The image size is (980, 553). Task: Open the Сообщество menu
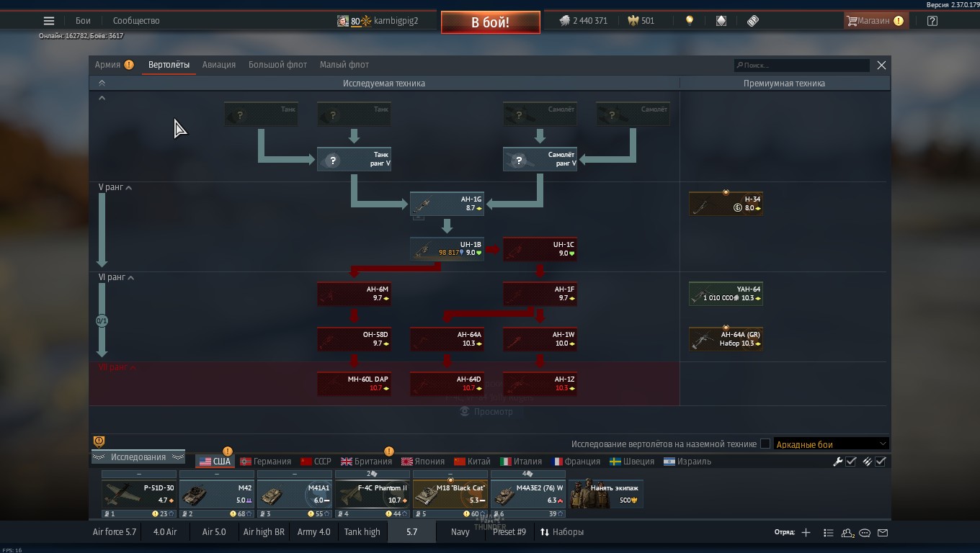coord(136,21)
